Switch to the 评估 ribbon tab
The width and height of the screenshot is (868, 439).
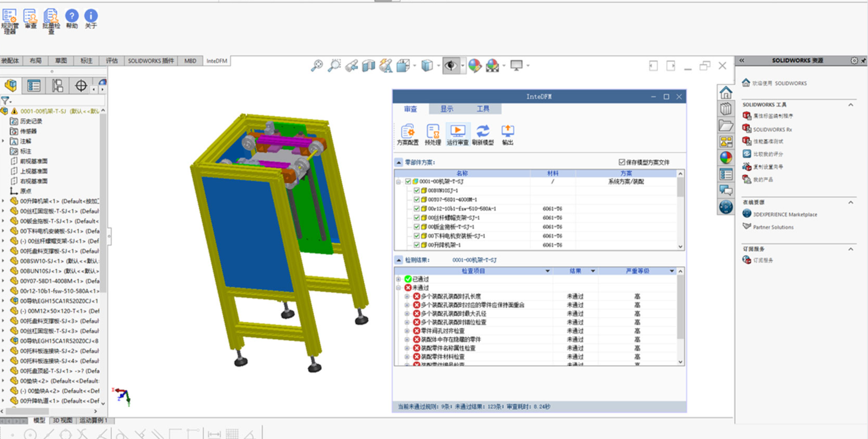[112, 61]
